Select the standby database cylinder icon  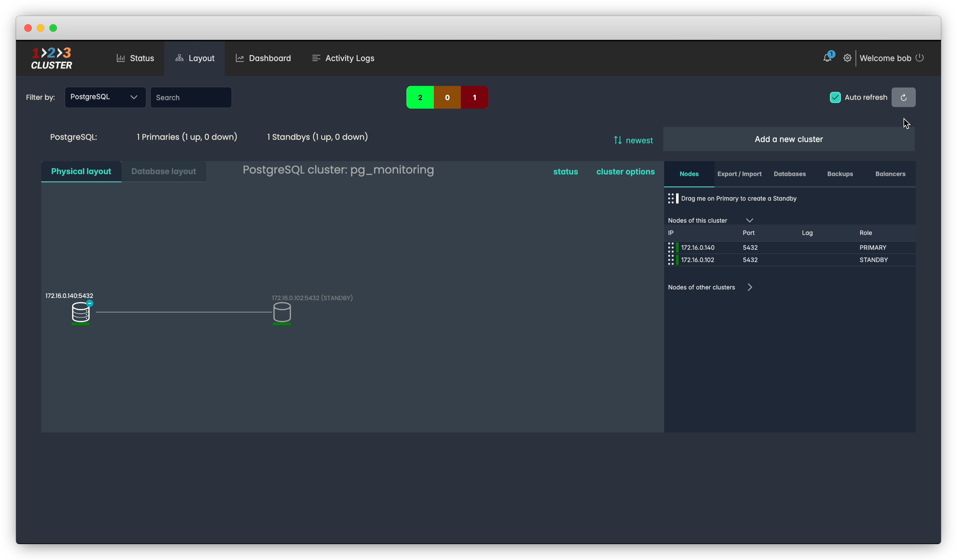point(282,312)
